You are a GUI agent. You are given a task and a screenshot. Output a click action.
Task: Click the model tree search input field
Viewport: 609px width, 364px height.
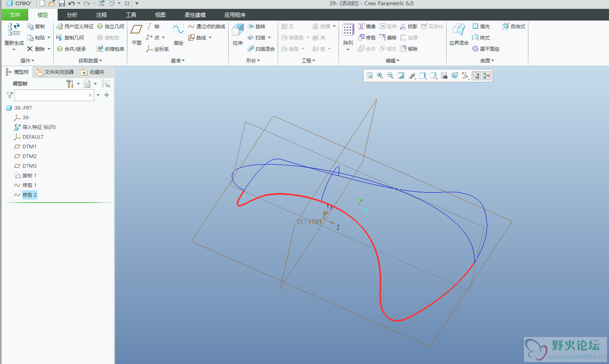54,95
